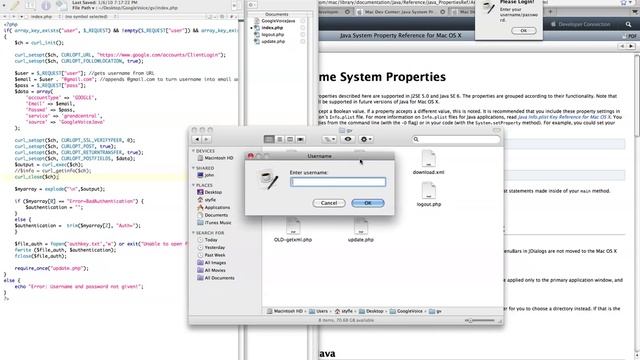Screen dimensions: 640x360
Task: Select the update.php file icon in Finder
Action: 361,226
